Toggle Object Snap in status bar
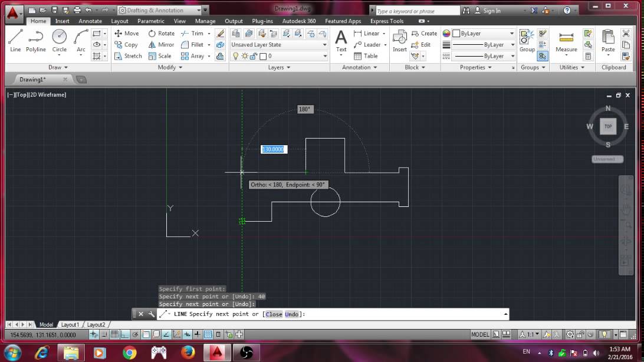 pyautogui.click(x=146, y=334)
